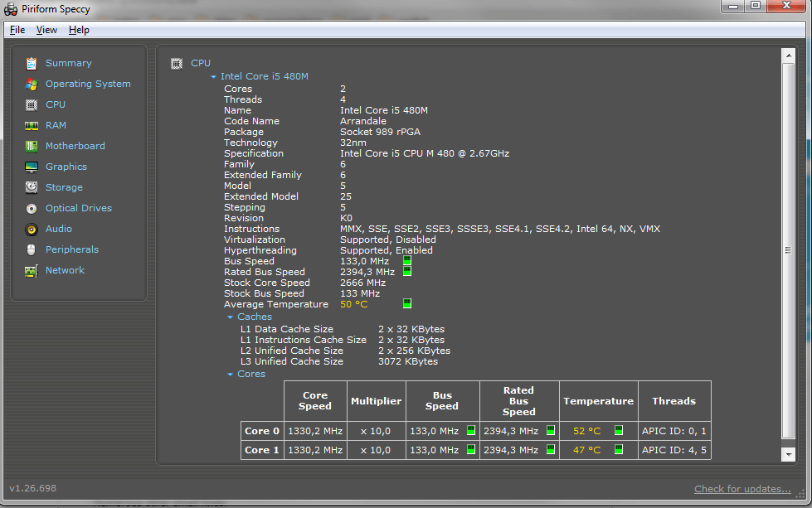Viewport: 812px width, 508px height.
Task: Select the Motherboard section icon
Action: coord(31,145)
